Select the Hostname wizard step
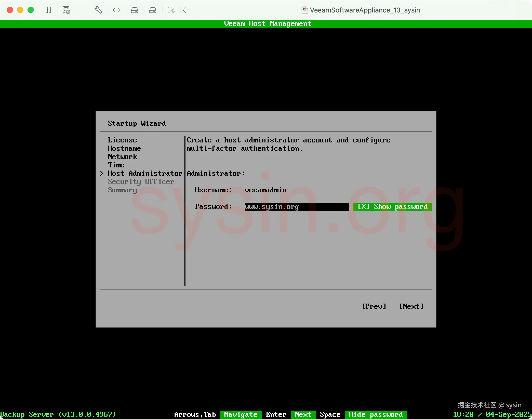532x419 pixels. [124, 148]
